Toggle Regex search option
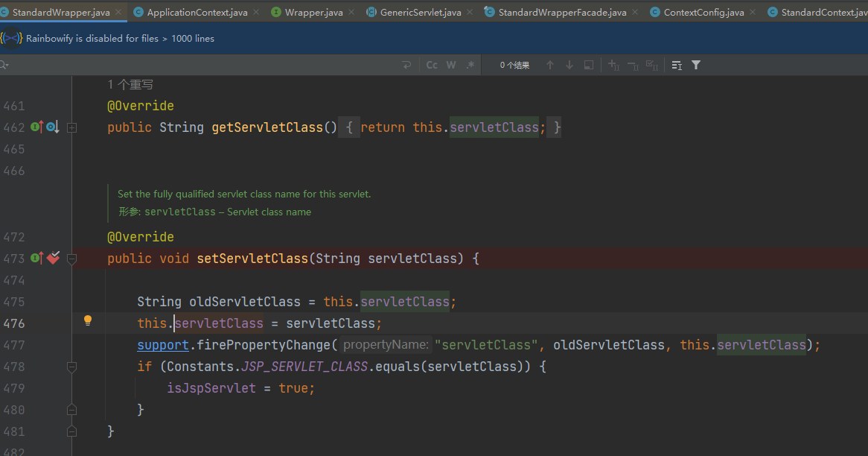 [x=470, y=66]
